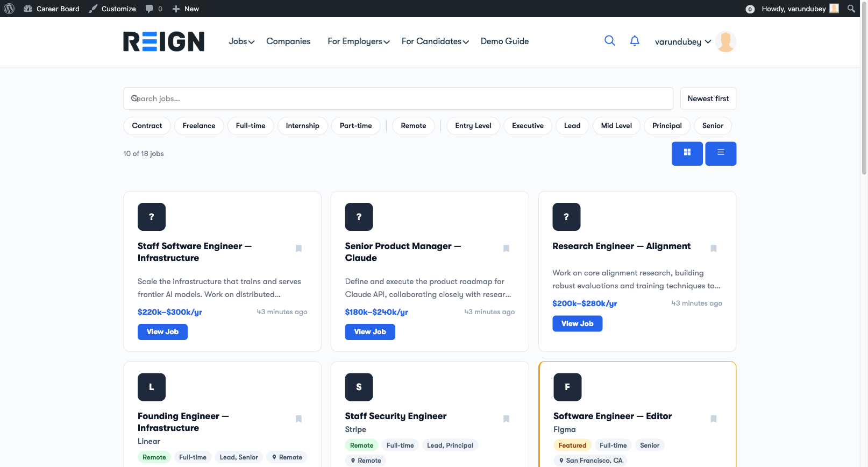Expand the Jobs navigation menu
This screenshot has width=868, height=467.
241,41
